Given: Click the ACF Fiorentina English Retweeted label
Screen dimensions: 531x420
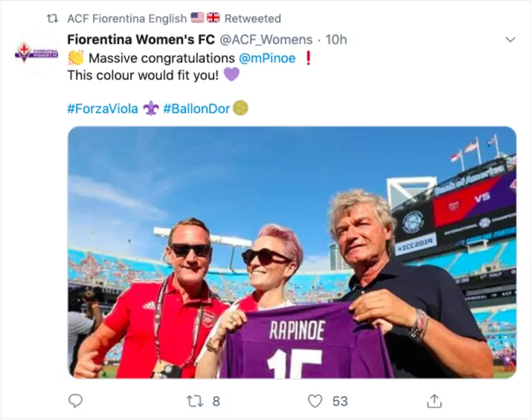Looking at the screenshot, I should [x=174, y=19].
